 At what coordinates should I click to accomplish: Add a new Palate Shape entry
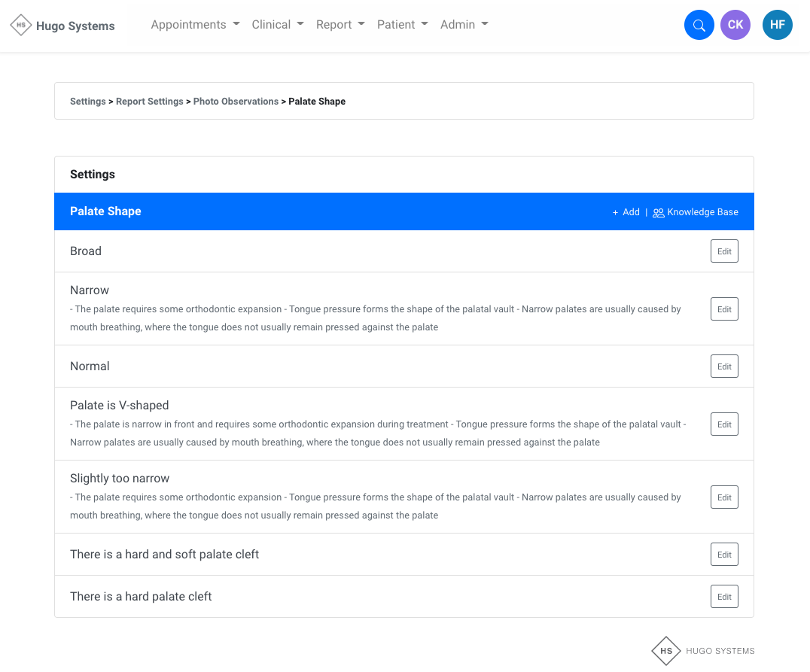pyautogui.click(x=626, y=212)
